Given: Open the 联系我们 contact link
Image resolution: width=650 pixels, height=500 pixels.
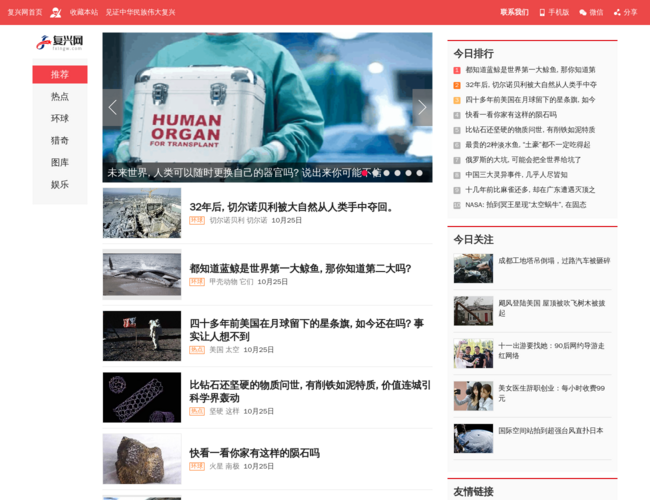Looking at the screenshot, I should [514, 12].
